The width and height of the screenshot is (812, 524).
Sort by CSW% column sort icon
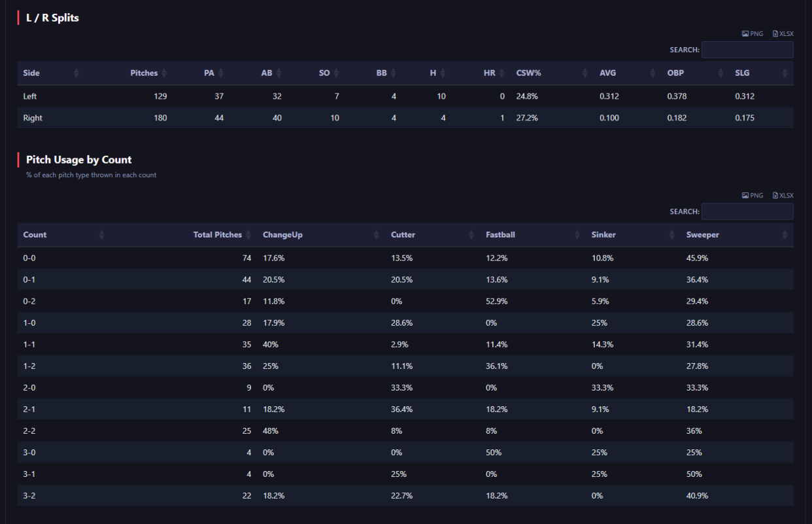[x=585, y=73]
